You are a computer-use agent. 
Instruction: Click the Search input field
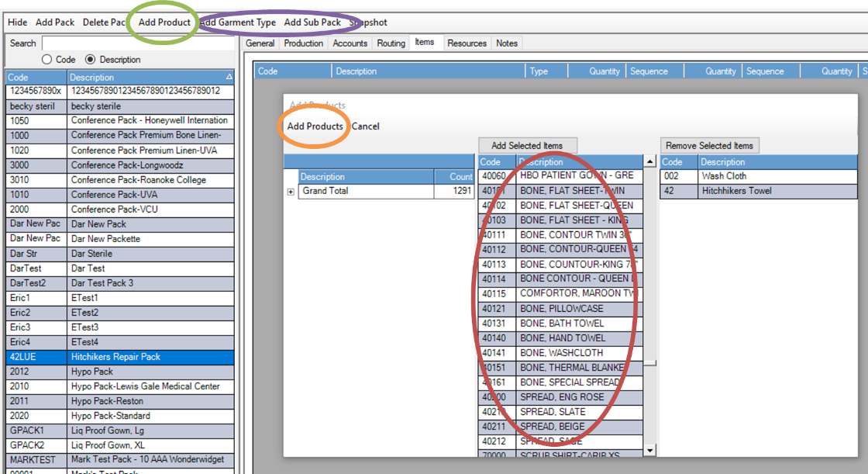(x=137, y=43)
